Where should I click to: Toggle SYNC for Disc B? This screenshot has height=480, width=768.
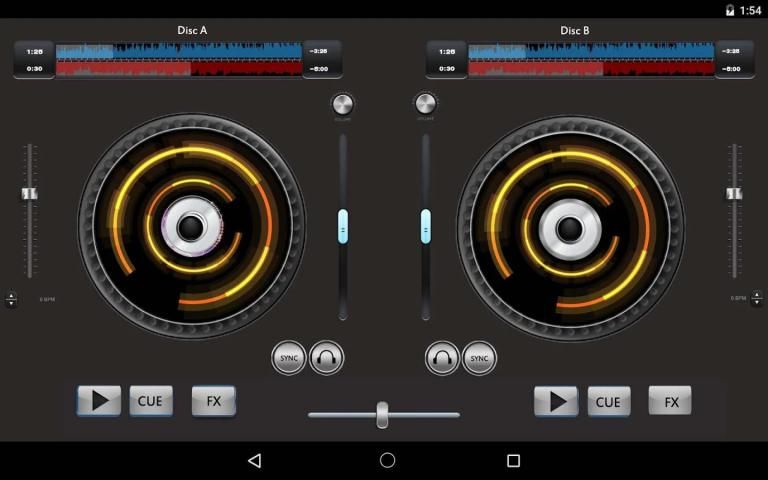click(x=479, y=357)
